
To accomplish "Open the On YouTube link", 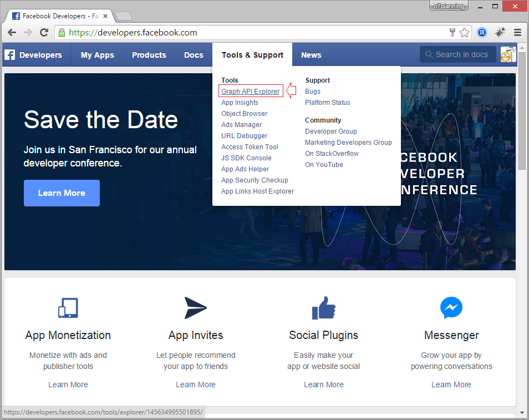I will [324, 165].
